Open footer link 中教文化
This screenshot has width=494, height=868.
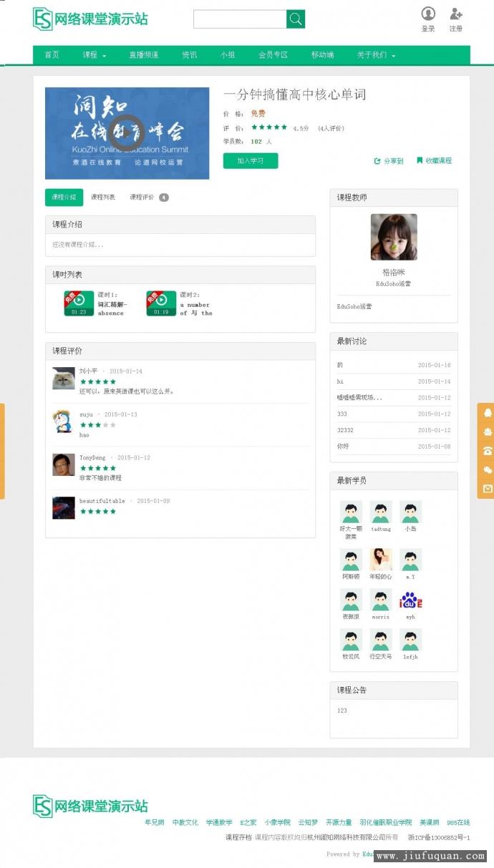pos(185,823)
